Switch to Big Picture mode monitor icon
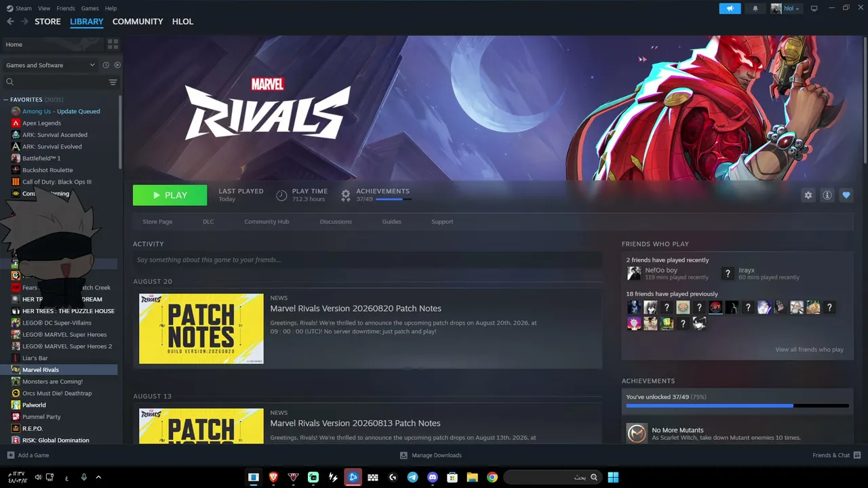 coord(814,8)
